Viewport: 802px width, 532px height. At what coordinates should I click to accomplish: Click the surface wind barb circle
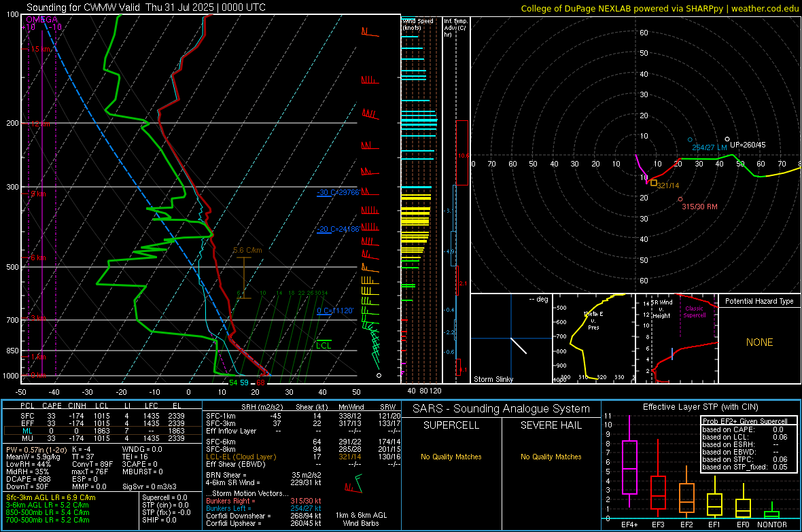(379, 376)
